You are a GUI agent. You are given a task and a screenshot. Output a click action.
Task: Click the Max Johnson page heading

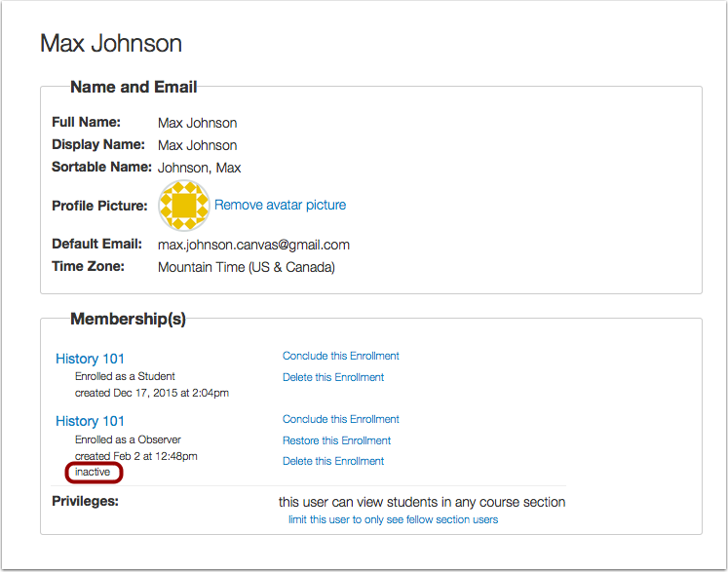point(110,44)
